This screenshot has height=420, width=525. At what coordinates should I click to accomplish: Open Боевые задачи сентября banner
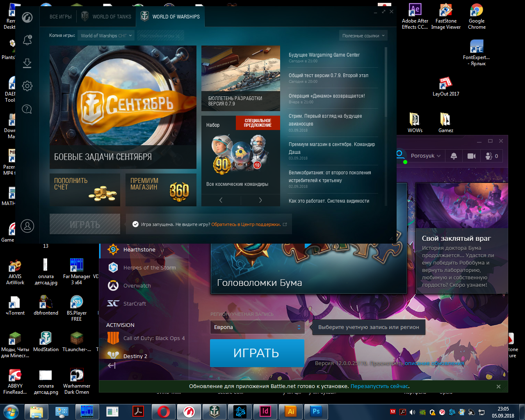(x=123, y=107)
